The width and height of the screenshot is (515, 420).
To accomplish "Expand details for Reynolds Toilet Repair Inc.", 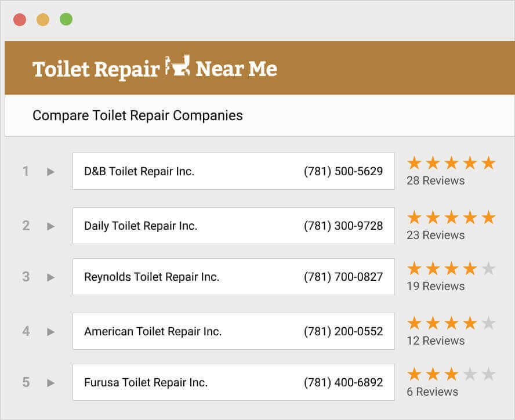I will click(x=50, y=277).
